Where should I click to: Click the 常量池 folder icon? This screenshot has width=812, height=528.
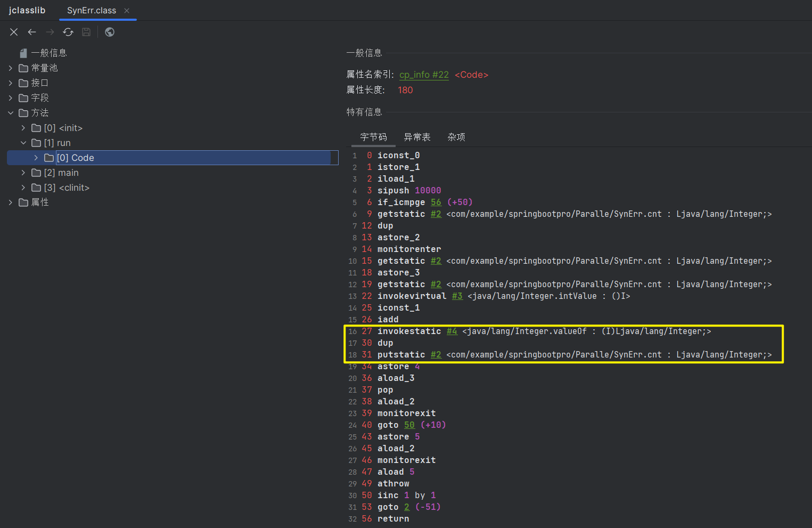coord(23,68)
